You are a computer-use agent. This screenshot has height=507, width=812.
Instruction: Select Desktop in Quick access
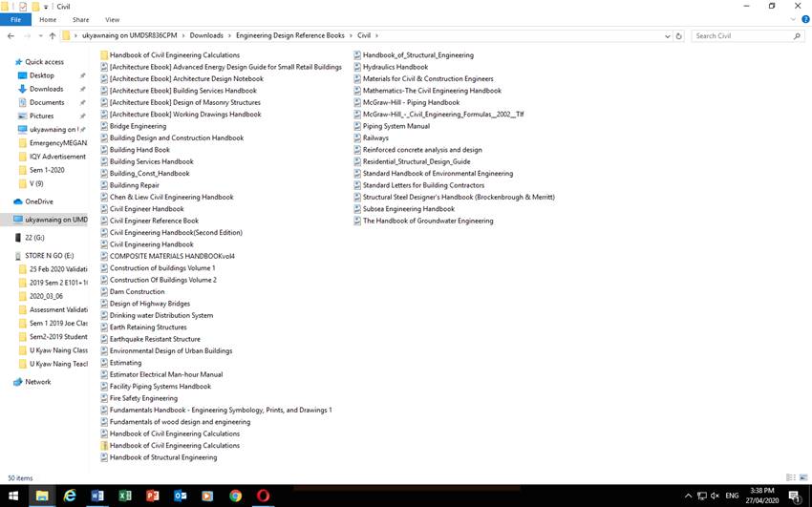(41, 75)
